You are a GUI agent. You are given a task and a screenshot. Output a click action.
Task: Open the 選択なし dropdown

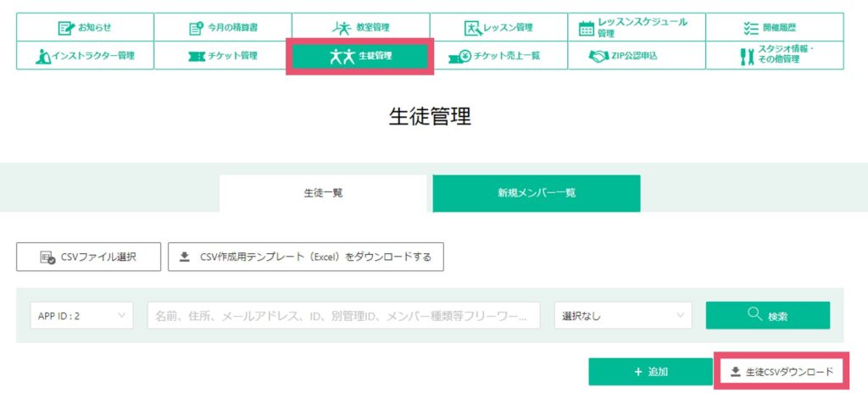point(623,316)
